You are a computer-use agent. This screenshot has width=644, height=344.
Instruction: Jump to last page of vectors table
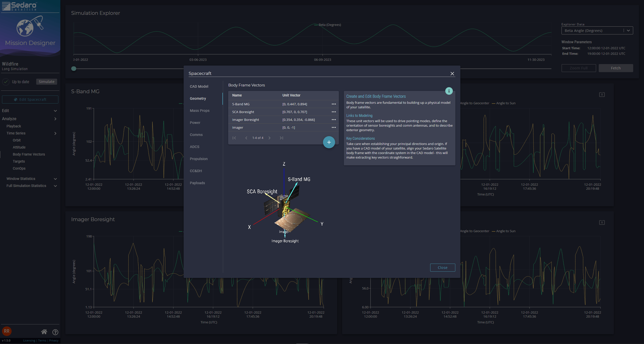click(281, 138)
